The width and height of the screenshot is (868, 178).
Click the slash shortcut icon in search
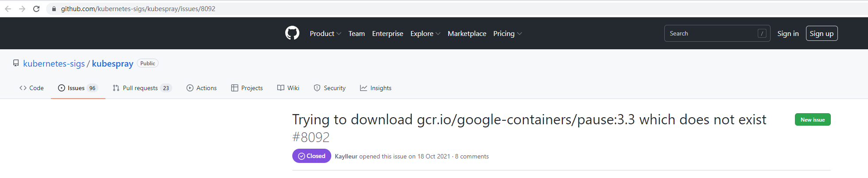point(762,33)
